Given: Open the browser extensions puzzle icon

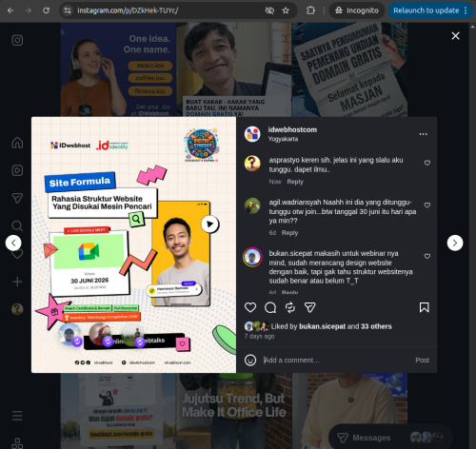Looking at the screenshot, I should coord(310,10).
